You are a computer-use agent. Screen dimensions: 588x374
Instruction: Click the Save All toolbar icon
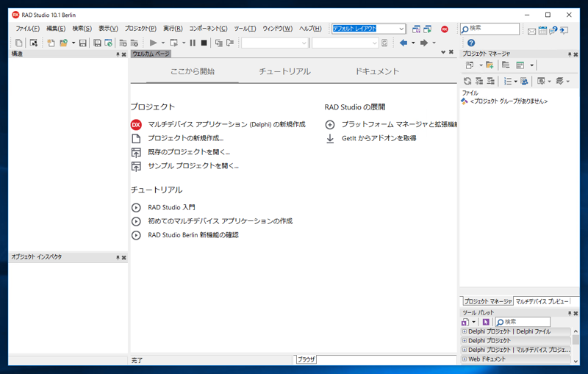point(97,43)
